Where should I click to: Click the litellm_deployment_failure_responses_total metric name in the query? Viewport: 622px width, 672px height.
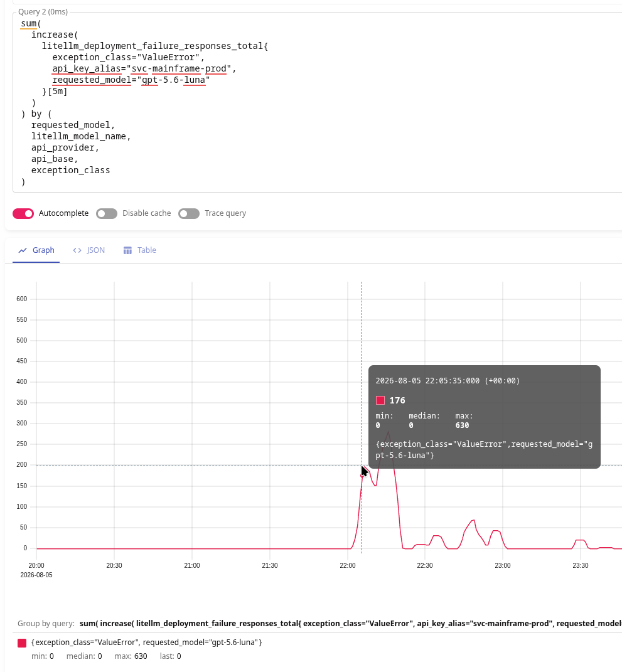click(x=152, y=46)
